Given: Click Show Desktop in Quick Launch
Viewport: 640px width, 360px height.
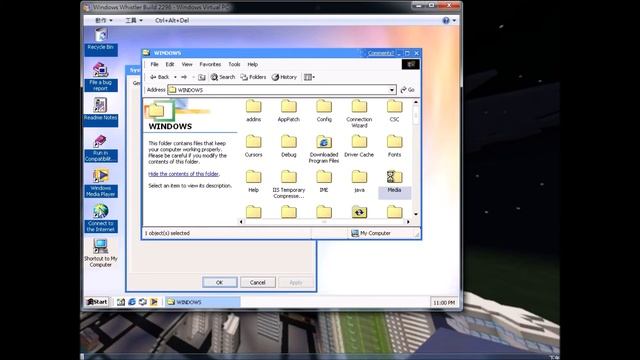Looking at the screenshot, I should pyautogui.click(x=121, y=302).
